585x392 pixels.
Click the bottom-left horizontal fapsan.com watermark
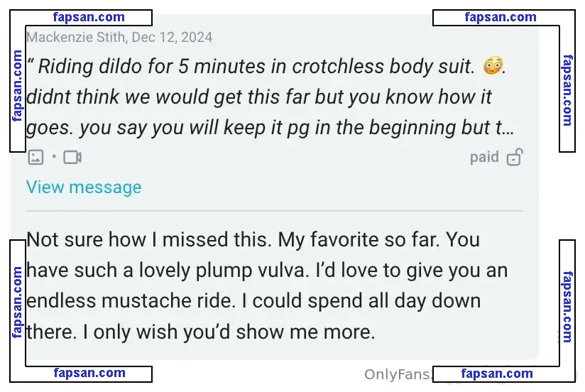[89, 373]
